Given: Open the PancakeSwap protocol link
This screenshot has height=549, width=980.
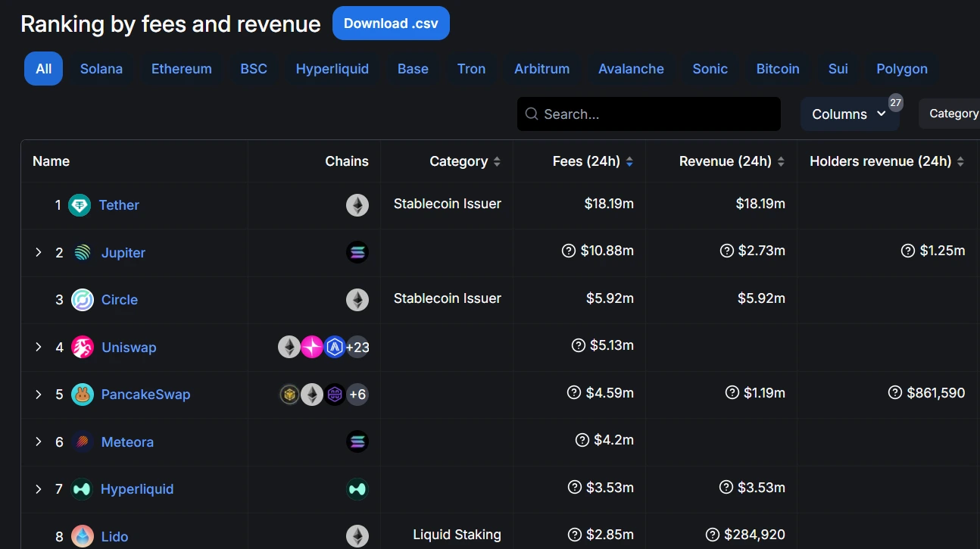Looking at the screenshot, I should [145, 395].
